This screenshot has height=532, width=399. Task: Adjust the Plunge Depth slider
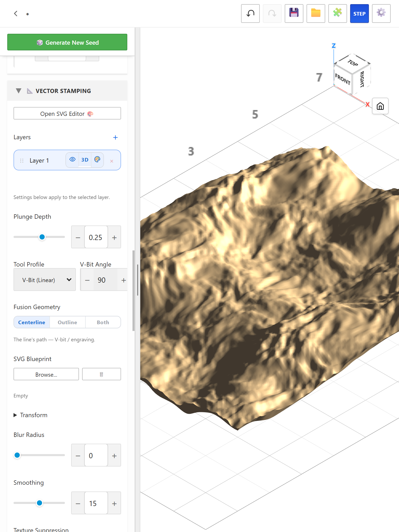pyautogui.click(x=39, y=237)
